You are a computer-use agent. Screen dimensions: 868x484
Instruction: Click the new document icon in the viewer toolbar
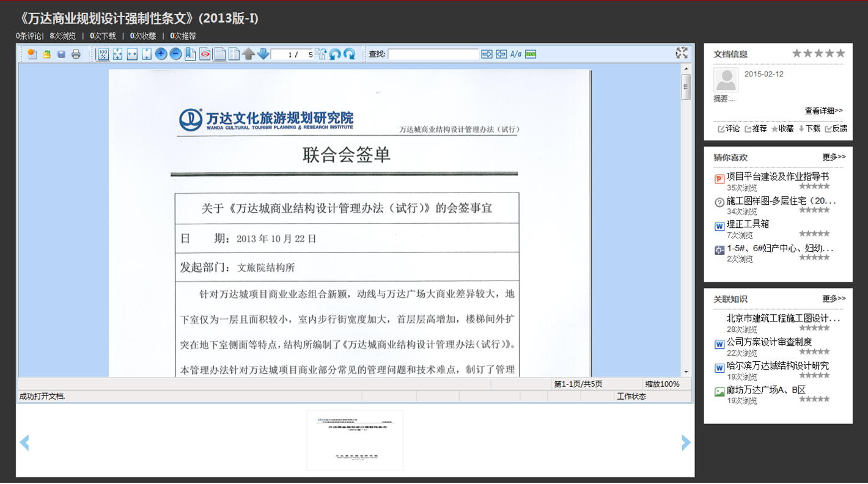[32, 54]
